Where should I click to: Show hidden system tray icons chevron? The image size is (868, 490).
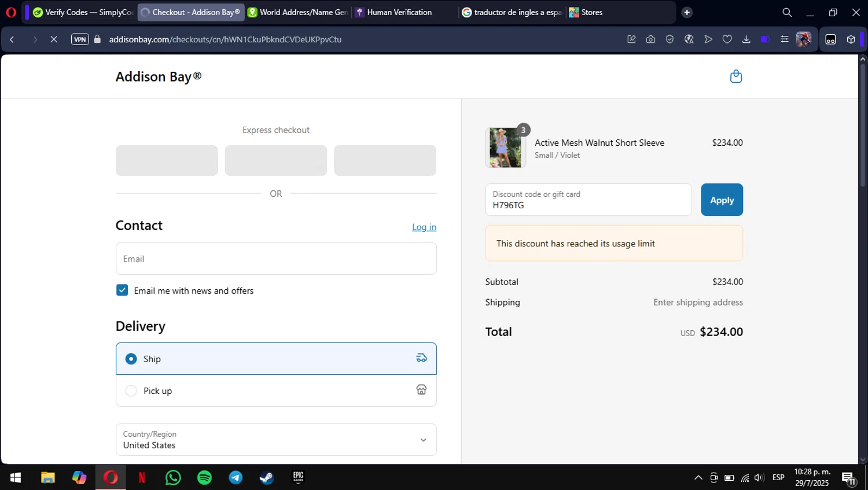click(x=698, y=477)
